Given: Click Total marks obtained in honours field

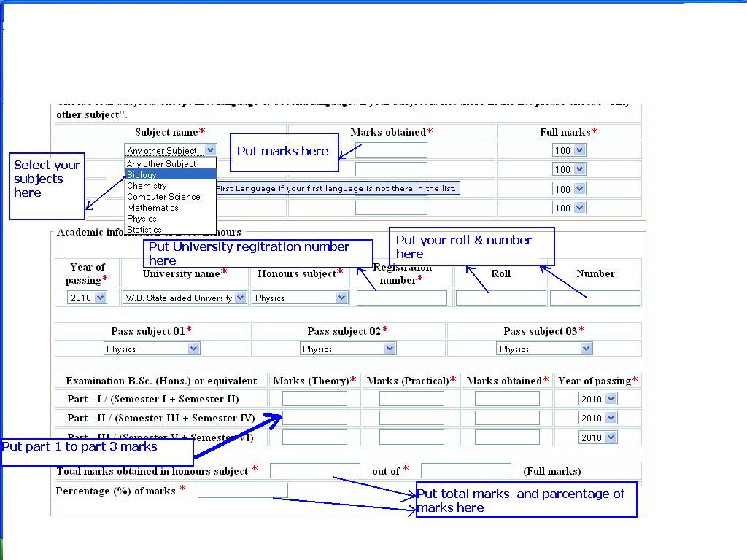Looking at the screenshot, I should point(315,470).
